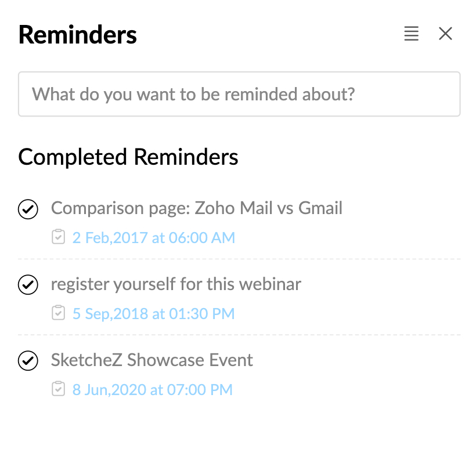Open the 'Comparison page: Zoho Mail vs Gmail' reminder
This screenshot has width=476, height=456.
pos(197,208)
